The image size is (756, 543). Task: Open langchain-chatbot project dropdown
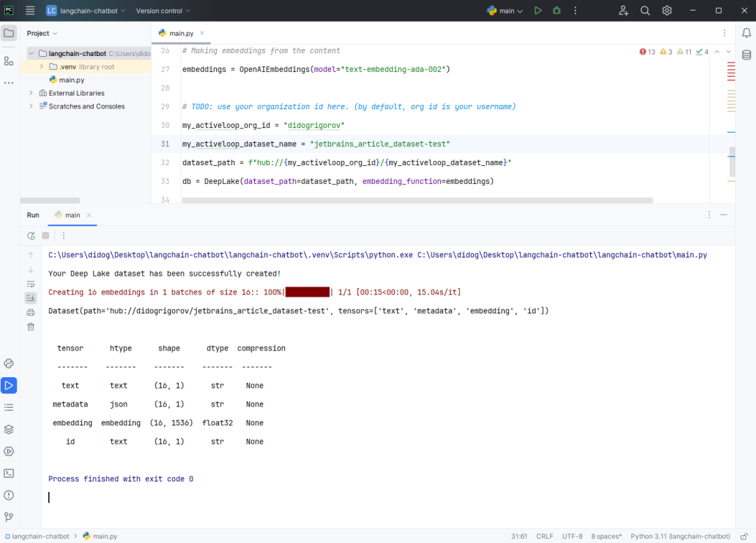pos(85,10)
